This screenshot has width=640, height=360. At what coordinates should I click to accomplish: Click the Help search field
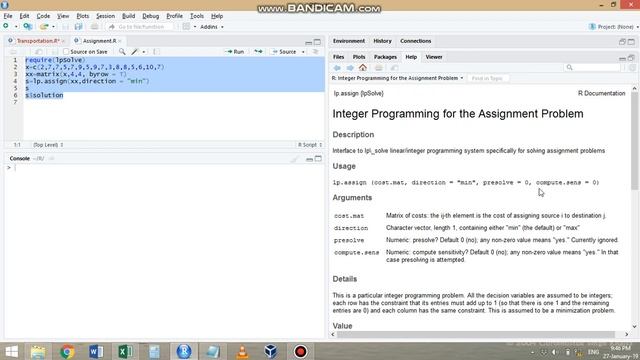(x=593, y=67)
